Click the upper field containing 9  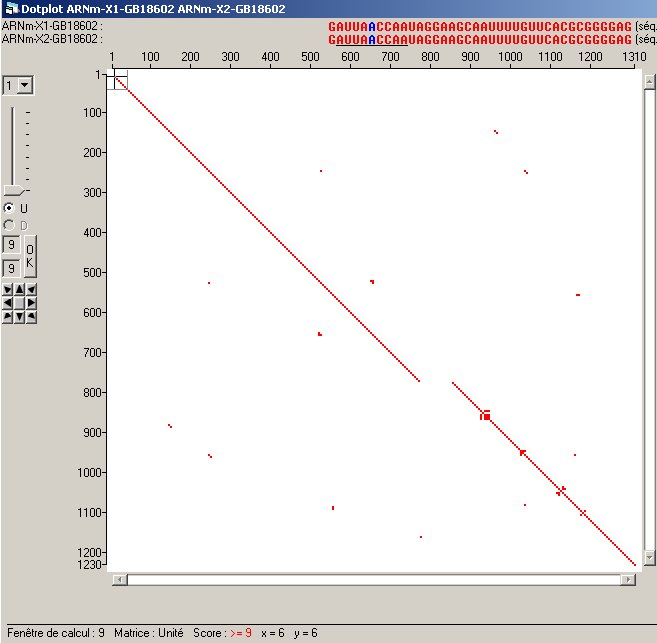11,245
